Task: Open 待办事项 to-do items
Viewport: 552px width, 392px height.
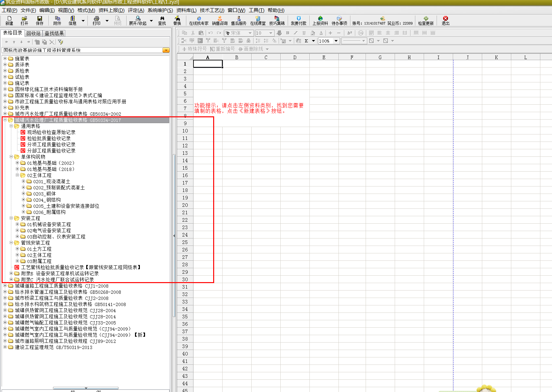Action: coord(339,20)
